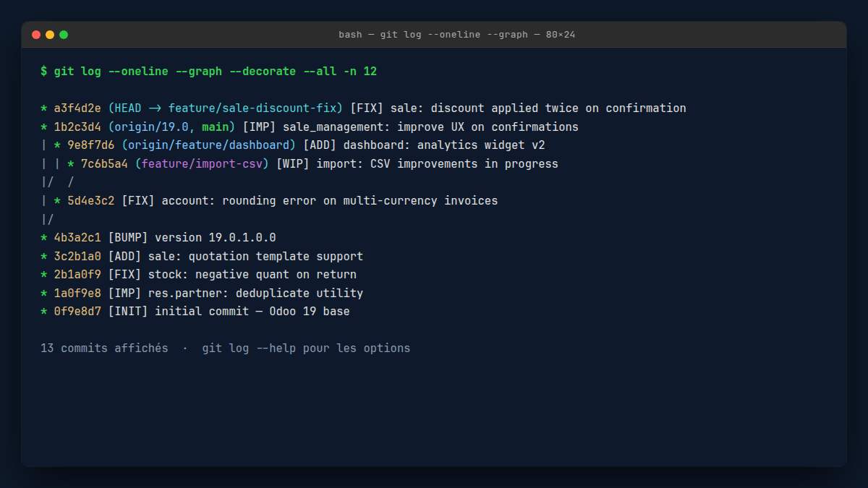Click the "version 19.0.1.0.0" commit message

coord(216,238)
